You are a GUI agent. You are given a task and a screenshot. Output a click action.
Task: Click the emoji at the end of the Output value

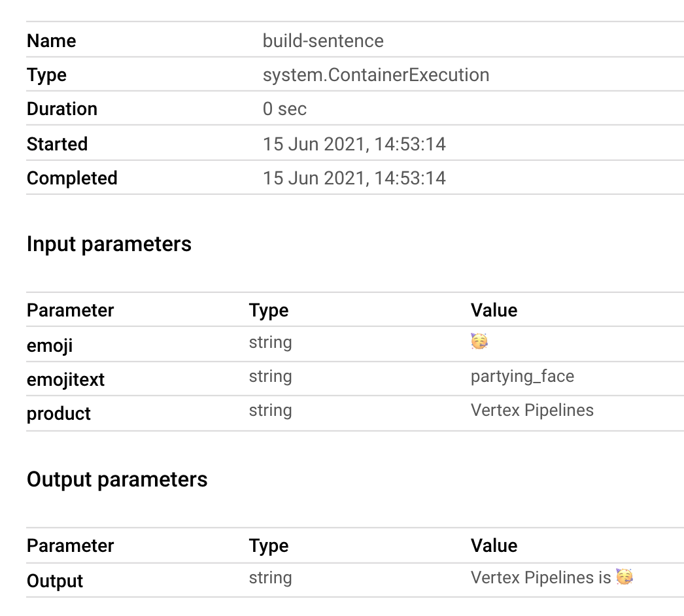pyautogui.click(x=624, y=577)
